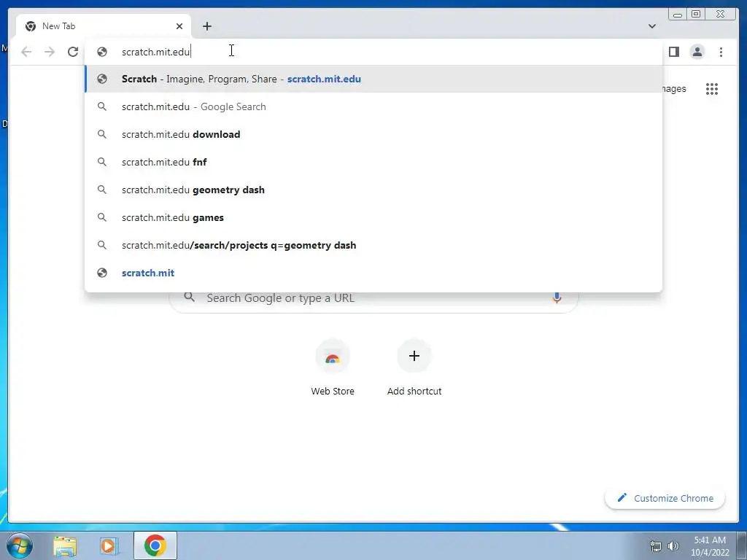
Task: Open a new tab with the plus button
Action: (x=206, y=26)
